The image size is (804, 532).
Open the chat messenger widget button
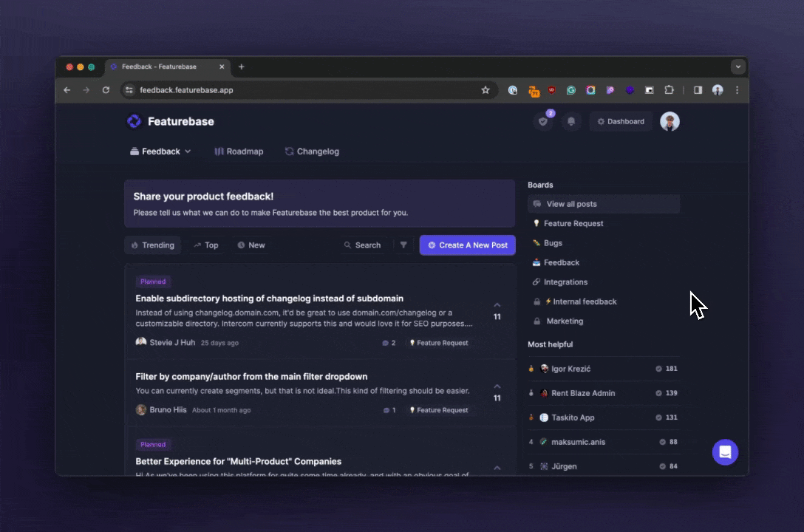725,452
